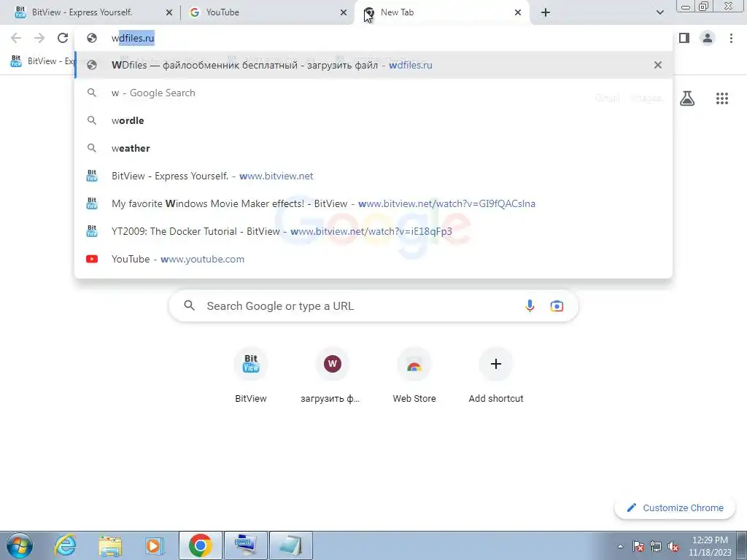Close the New Tab tab
This screenshot has height=560, width=747.
518,12
